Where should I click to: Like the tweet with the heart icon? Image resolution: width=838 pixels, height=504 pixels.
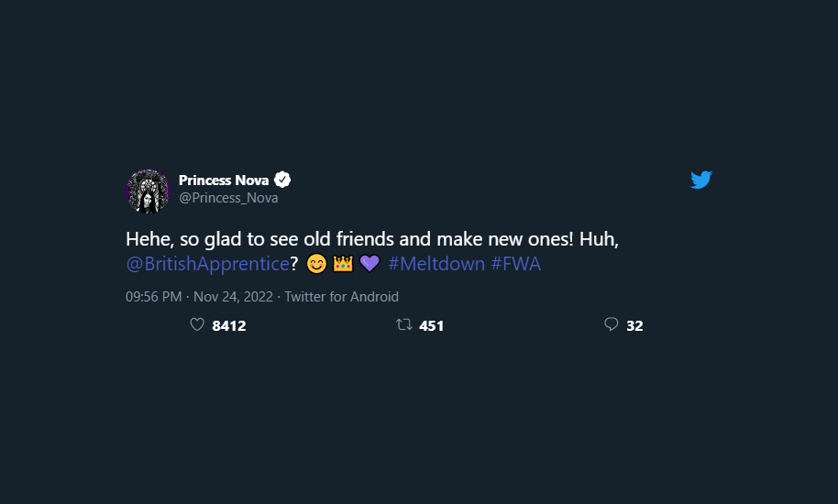[x=196, y=324]
